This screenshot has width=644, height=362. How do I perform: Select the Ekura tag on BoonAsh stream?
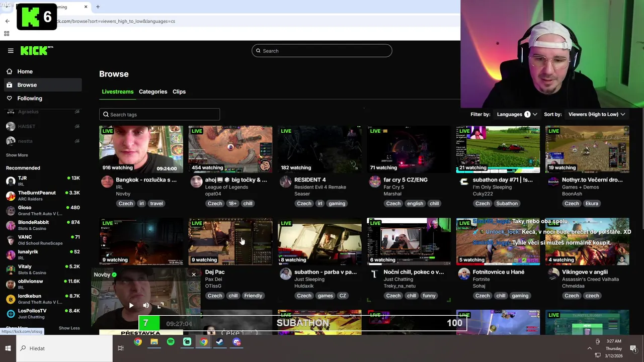pos(592,204)
